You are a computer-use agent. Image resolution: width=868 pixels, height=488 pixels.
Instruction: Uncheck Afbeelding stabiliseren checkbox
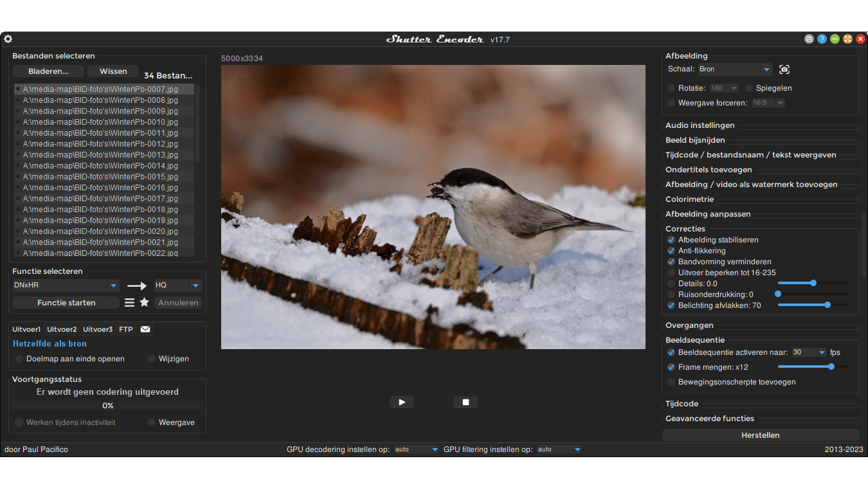(x=671, y=240)
